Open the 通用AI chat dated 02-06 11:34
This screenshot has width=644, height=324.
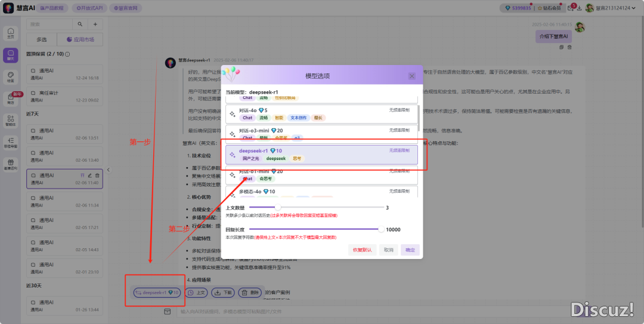[64, 202]
